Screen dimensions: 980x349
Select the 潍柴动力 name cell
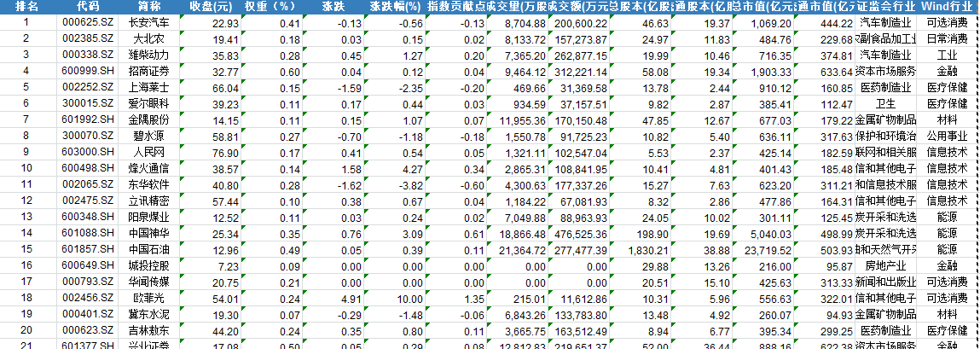(148, 55)
